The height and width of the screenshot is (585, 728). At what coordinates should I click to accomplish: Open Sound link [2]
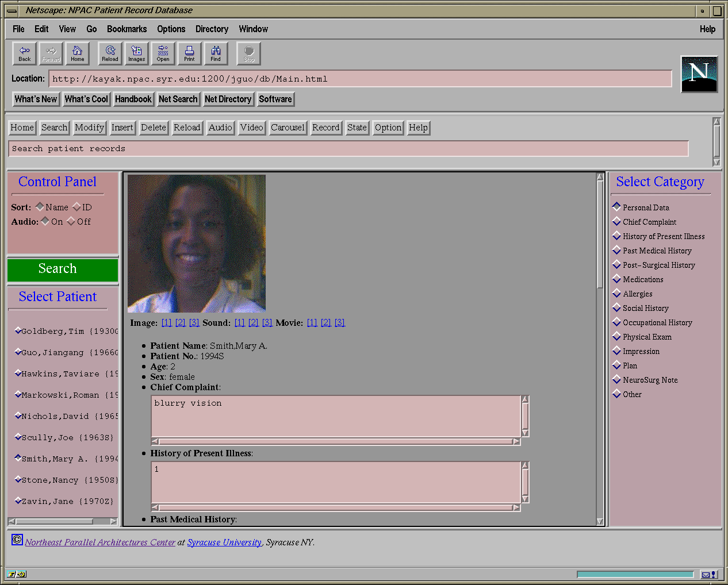point(253,322)
